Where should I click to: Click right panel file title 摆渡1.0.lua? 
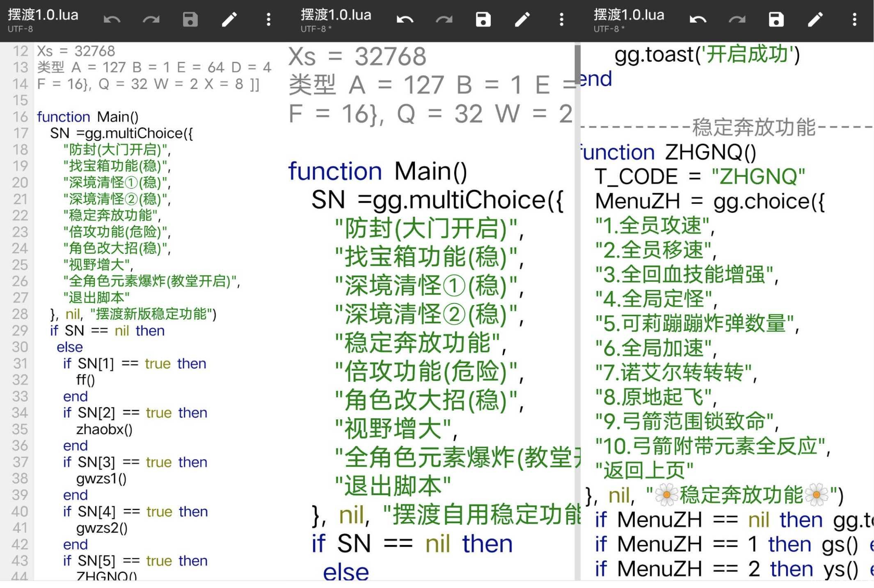pos(629,15)
